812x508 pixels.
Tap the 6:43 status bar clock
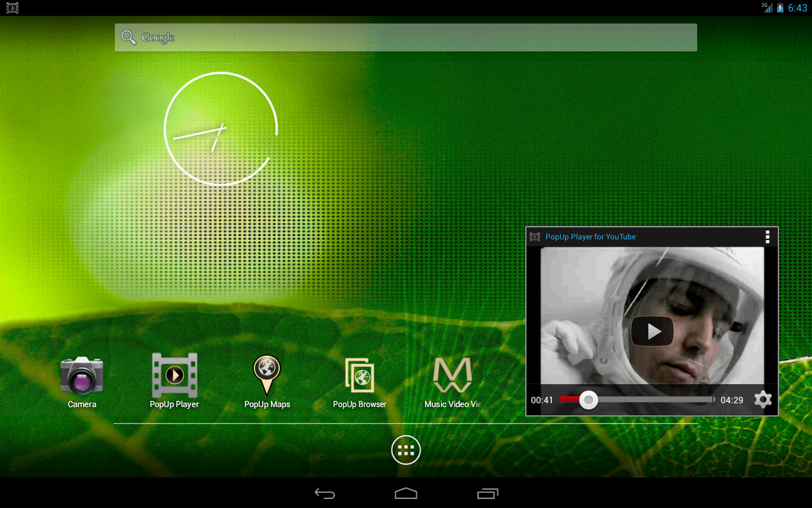point(797,8)
